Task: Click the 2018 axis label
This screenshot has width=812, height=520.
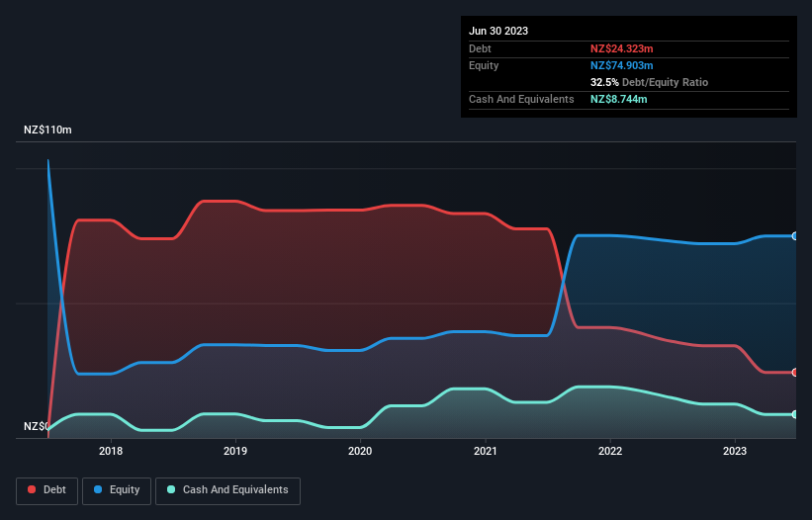Action: (111, 451)
